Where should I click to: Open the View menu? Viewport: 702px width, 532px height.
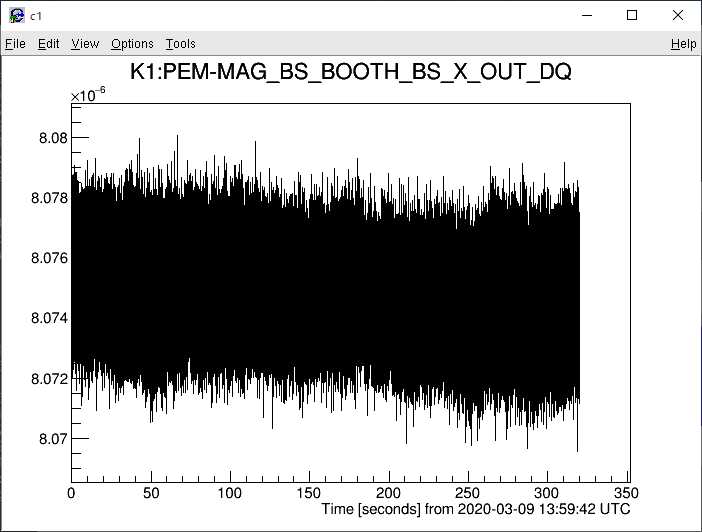[x=85, y=44]
